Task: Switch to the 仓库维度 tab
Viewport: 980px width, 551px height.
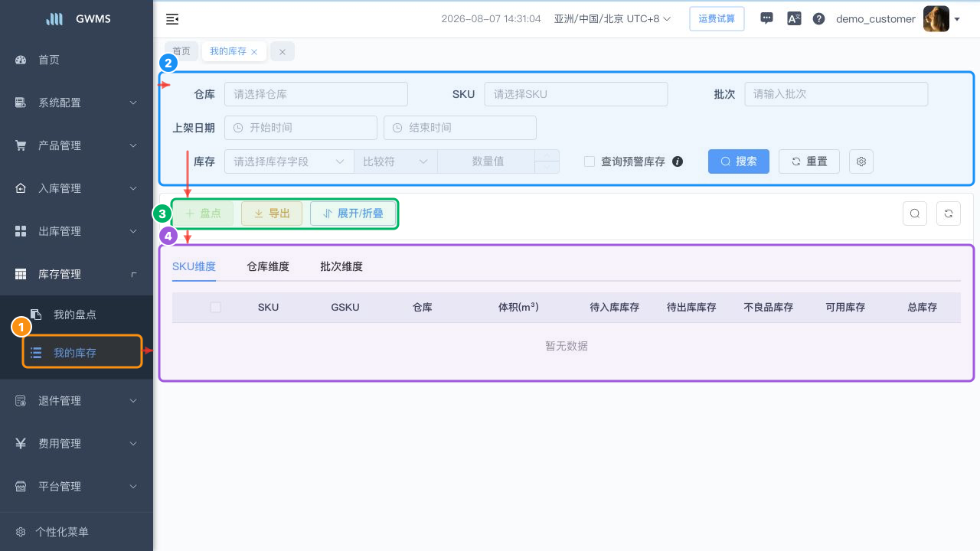Action: click(268, 266)
